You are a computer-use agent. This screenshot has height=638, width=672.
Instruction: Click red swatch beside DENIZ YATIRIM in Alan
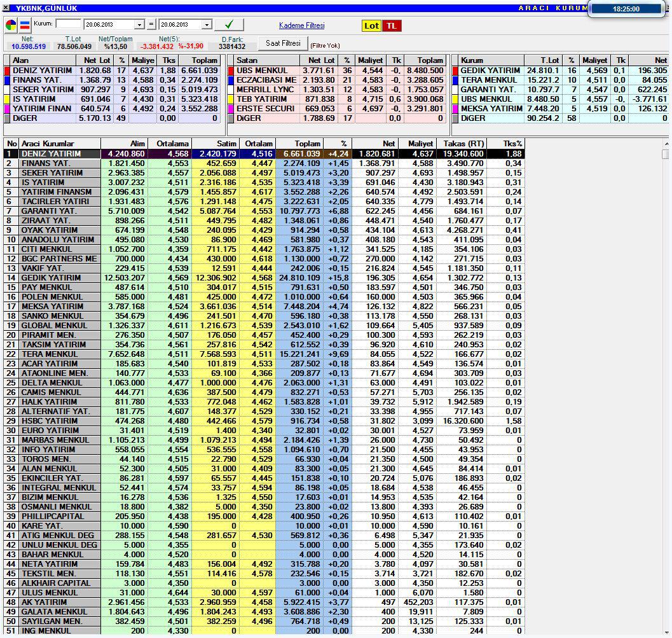click(7, 71)
